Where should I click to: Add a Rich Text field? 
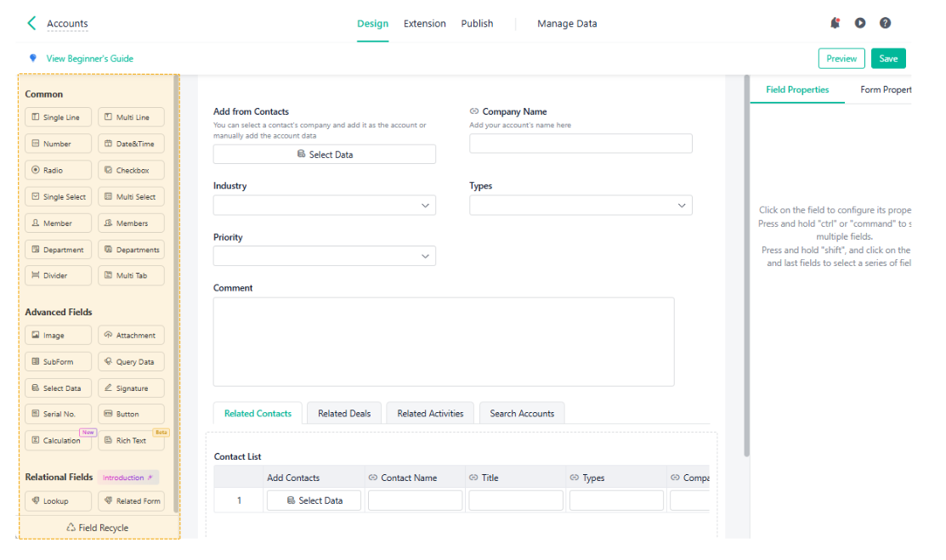[131, 440]
